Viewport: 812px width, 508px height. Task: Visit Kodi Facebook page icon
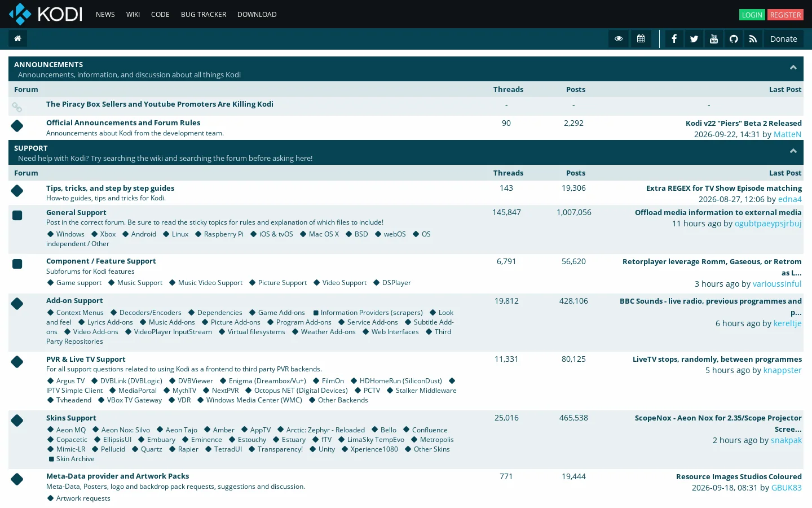pos(674,39)
